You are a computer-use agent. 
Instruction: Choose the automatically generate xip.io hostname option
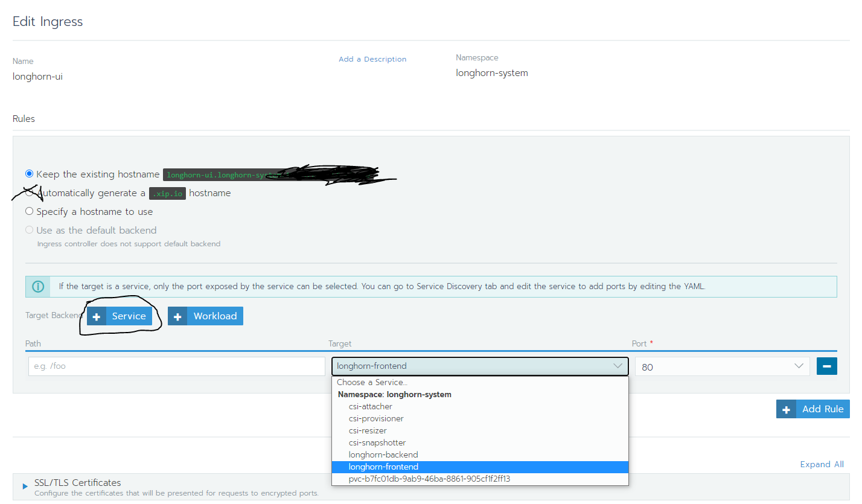coord(29,193)
